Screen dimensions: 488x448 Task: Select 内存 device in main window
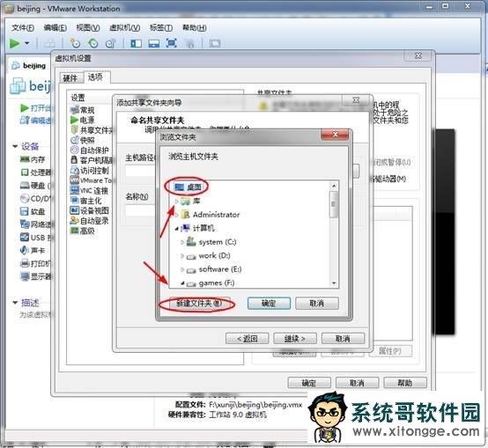coord(33,159)
